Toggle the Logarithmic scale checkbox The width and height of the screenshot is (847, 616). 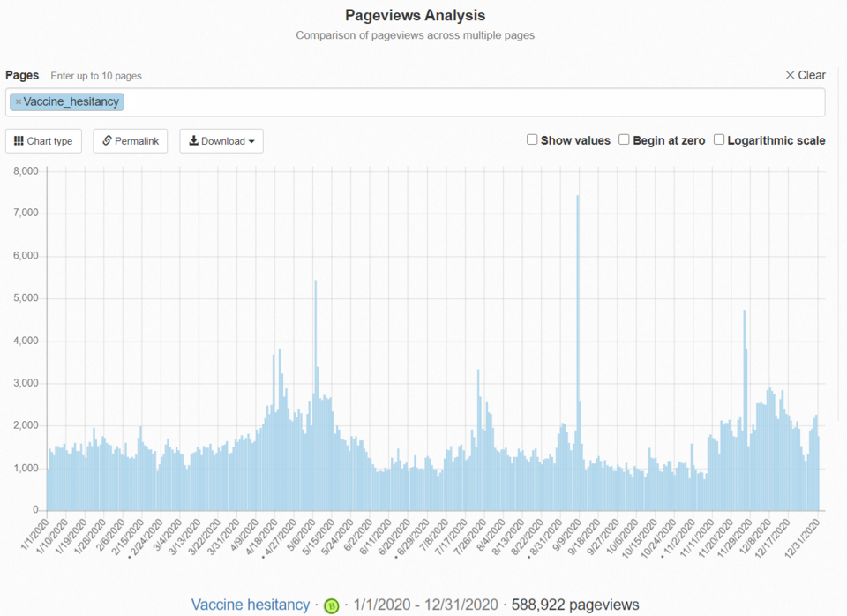pos(719,139)
